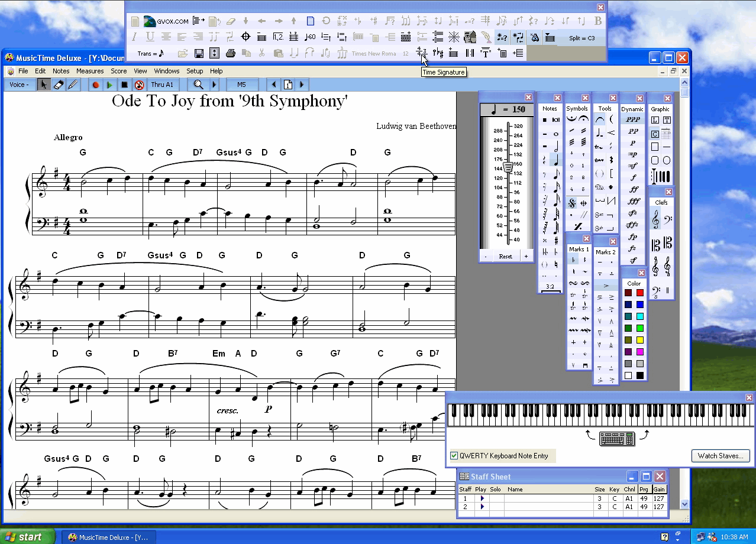Viewport: 756px width, 544px height.
Task: Choose the ff dynamic marking
Action: pos(634,189)
